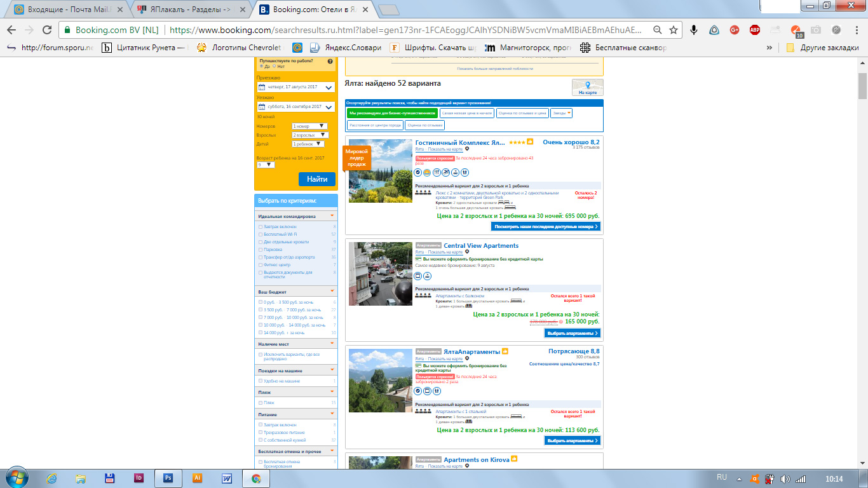Switch to the ЯПлакалъ tab
The image size is (868, 488).
191,10
